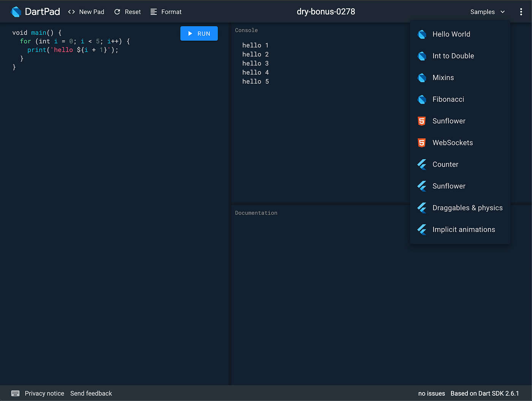
Task: Click the Dart icon beside Hello World
Action: (x=422, y=34)
